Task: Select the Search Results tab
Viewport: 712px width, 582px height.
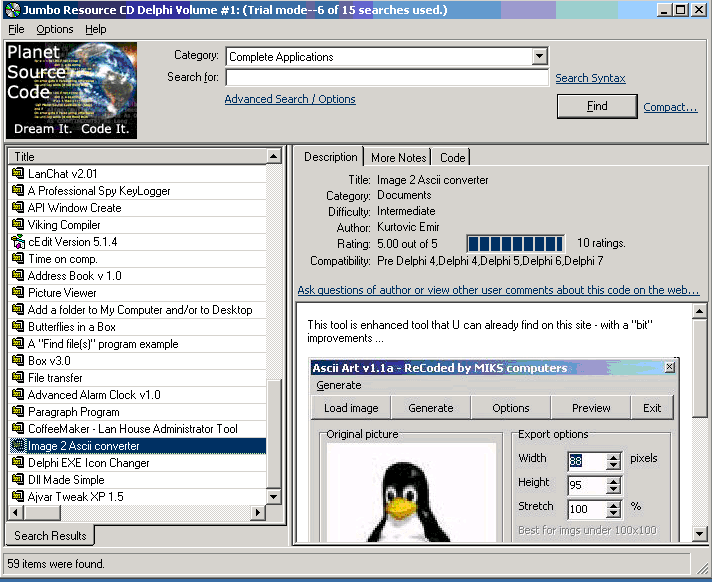Action: coord(50,536)
